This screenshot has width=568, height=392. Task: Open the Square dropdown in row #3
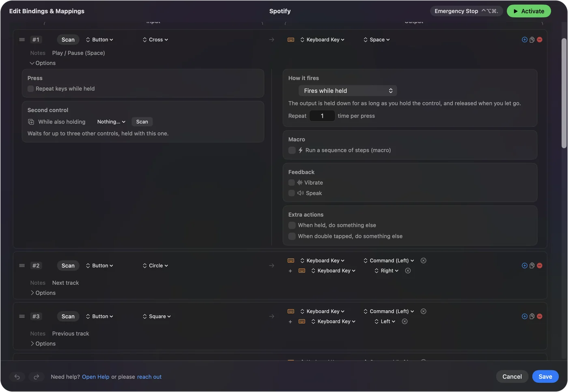[157, 316]
